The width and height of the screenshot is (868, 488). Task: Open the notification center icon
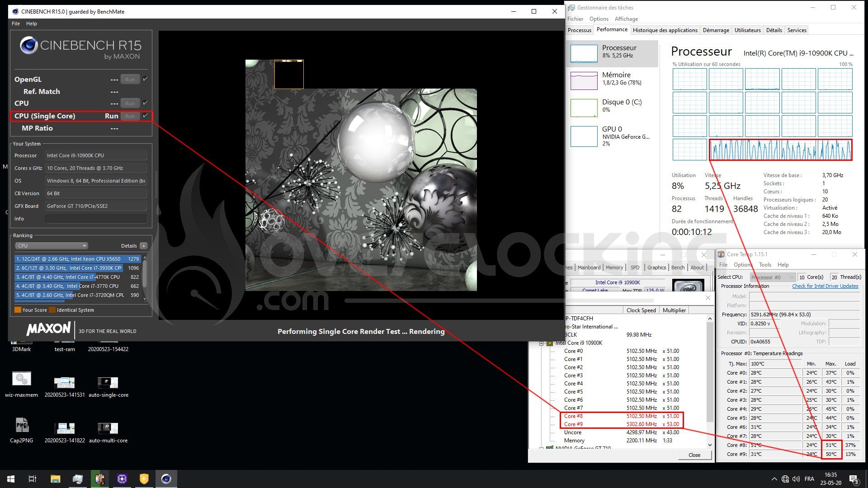click(x=854, y=479)
